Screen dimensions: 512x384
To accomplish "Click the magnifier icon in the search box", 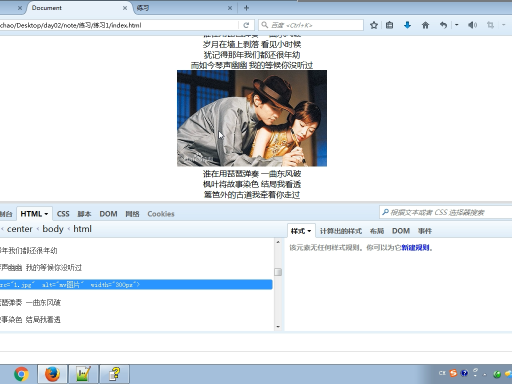I will point(264,25).
